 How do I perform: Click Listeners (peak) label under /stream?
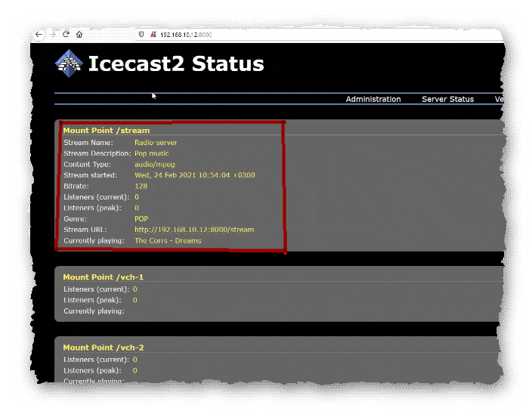point(92,208)
